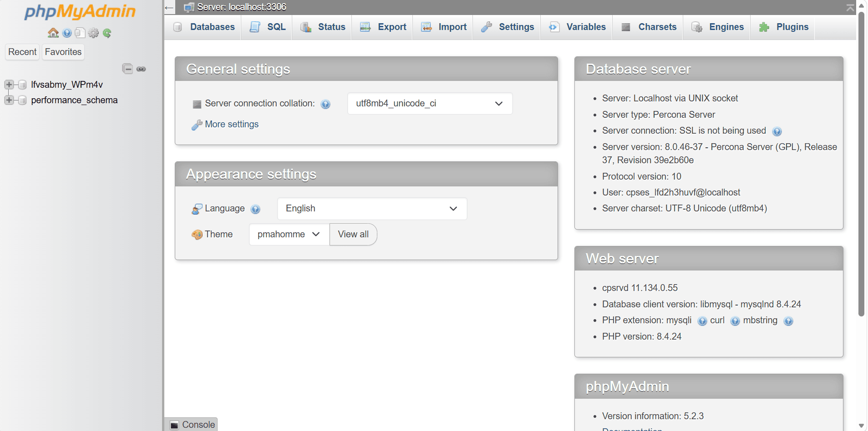Collapse all tree items icon
The height and width of the screenshot is (431, 868).
tap(127, 69)
